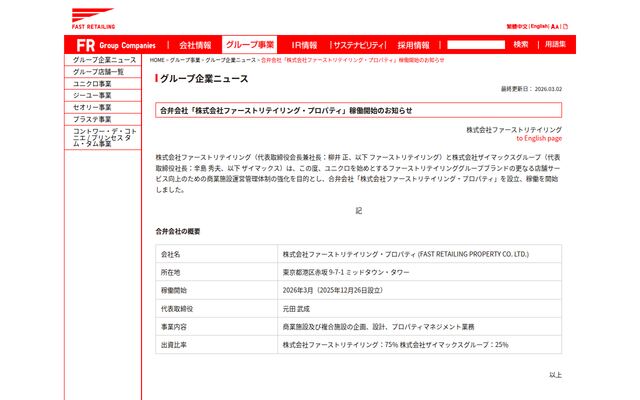
Task: Focus the site search input field
Action: tap(476, 45)
